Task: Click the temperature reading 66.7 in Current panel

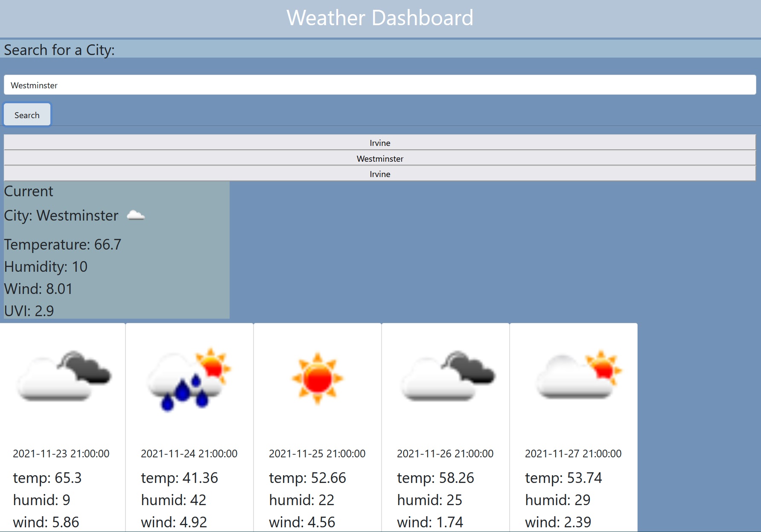Action: (62, 244)
